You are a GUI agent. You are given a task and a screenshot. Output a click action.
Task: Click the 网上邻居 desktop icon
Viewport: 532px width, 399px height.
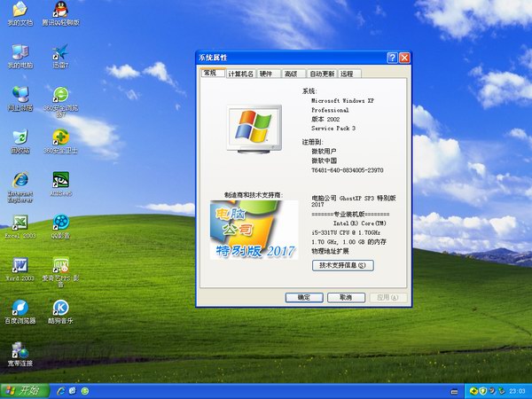[x=20, y=99]
